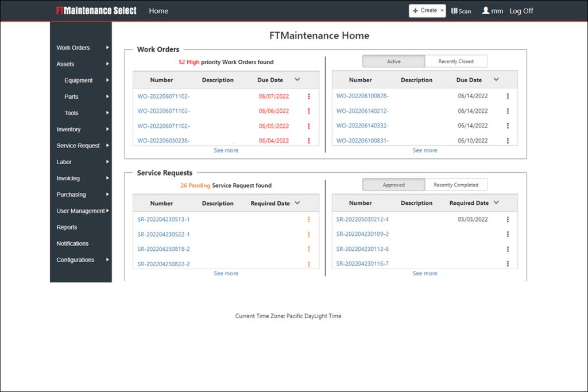
Task: Open kebab menu for work order due 06/06/2022
Action: coord(309,111)
